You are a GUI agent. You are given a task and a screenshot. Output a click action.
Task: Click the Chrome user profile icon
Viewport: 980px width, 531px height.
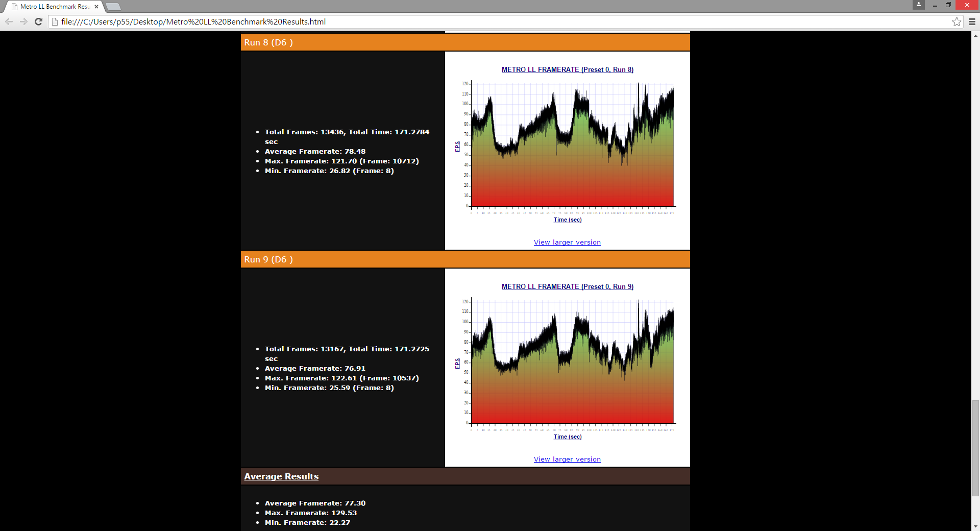tap(919, 5)
